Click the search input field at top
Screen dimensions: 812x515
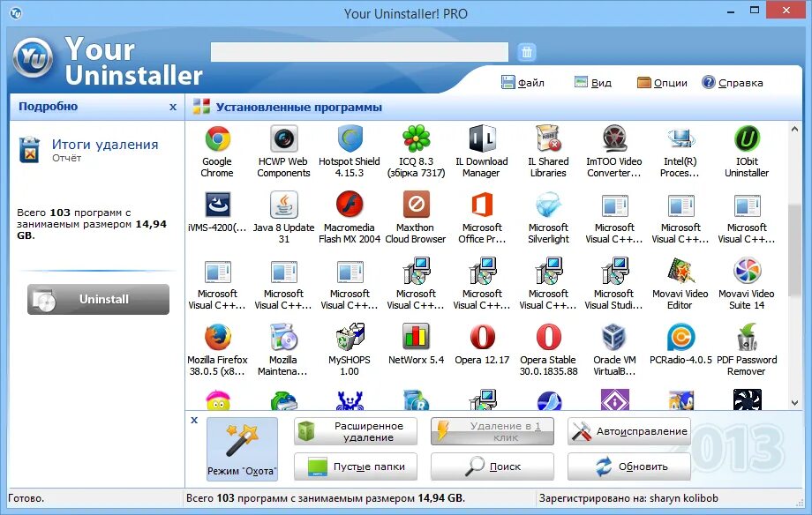pos(359,52)
